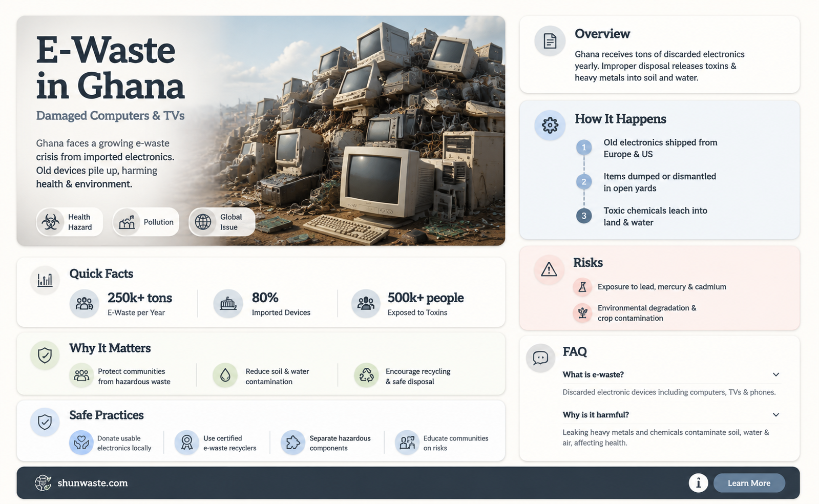This screenshot has height=504, width=819.
Task: Click the Pollution factory chart icon
Action: (127, 222)
